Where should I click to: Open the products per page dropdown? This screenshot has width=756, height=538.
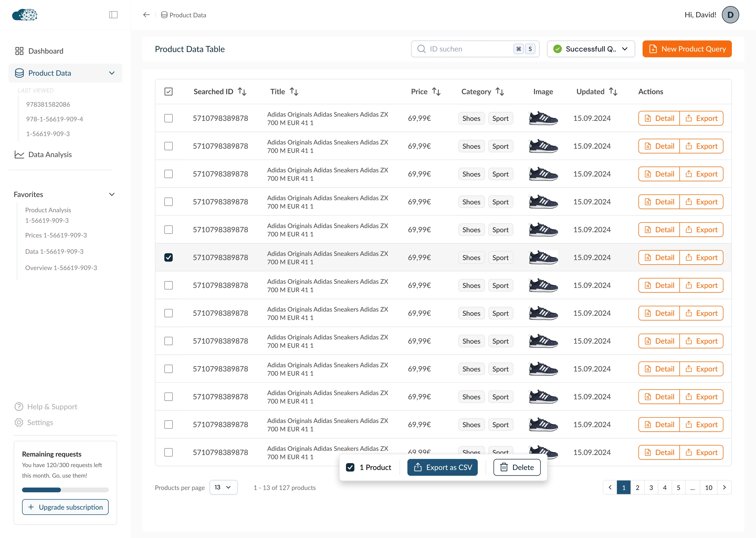coord(223,487)
